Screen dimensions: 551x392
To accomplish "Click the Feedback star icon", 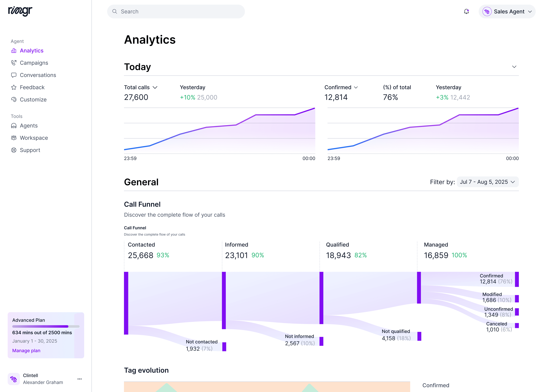I will (14, 87).
